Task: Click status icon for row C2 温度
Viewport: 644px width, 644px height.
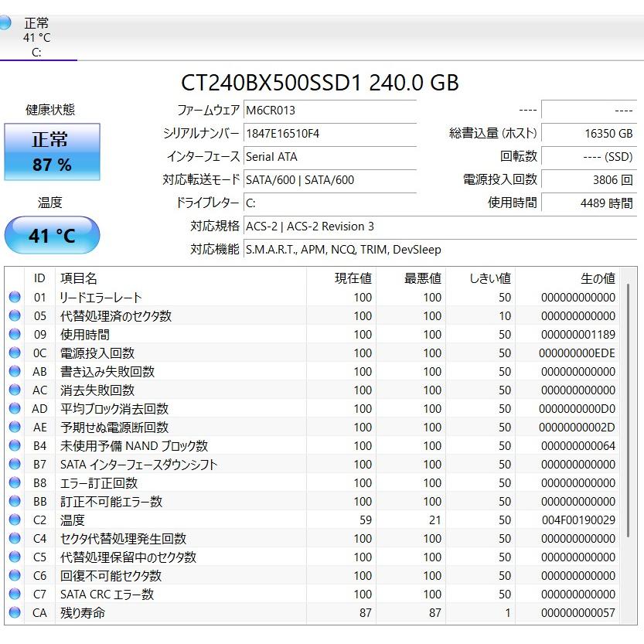Action: (15, 520)
